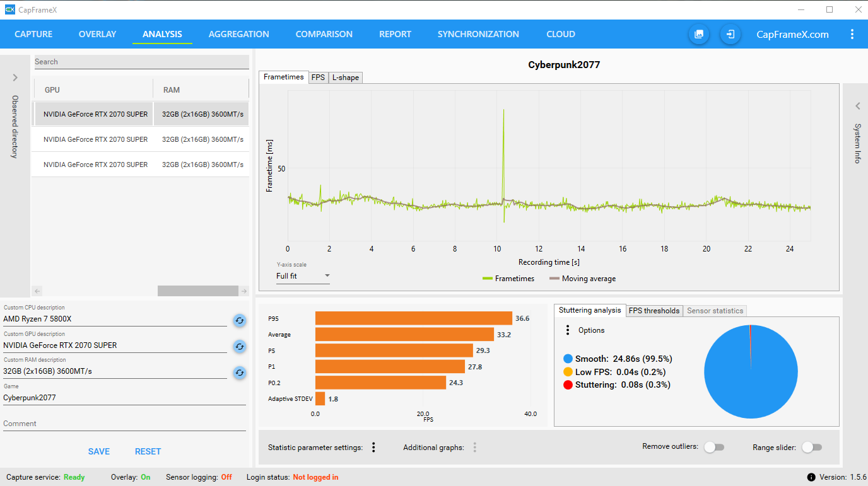Refresh the custom RAM description
868x486 pixels.
(x=239, y=373)
